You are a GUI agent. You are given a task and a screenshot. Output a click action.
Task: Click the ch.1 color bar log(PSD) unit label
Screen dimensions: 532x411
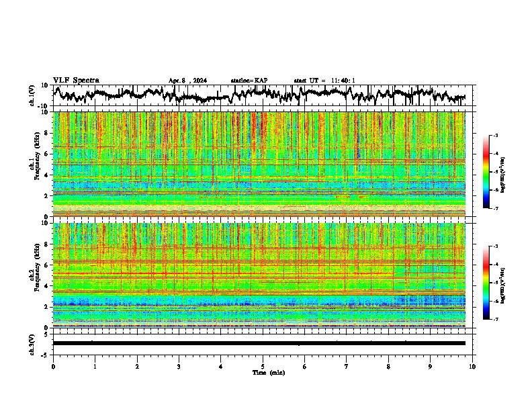pos(502,175)
